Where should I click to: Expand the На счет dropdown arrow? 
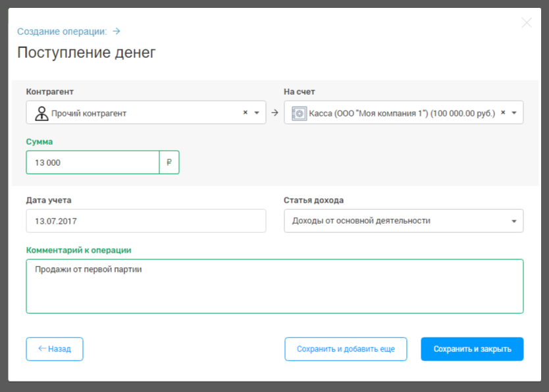click(x=514, y=112)
